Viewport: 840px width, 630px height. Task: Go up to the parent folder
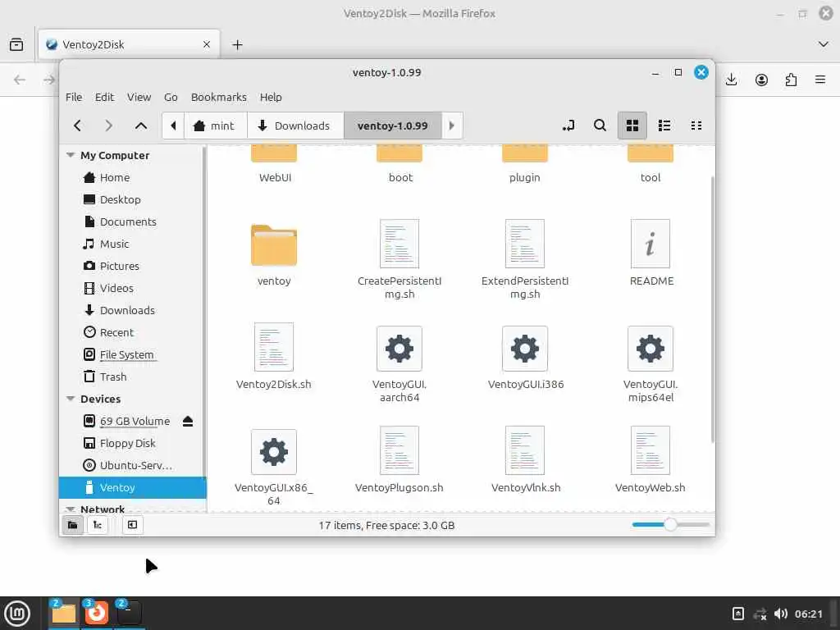141,126
